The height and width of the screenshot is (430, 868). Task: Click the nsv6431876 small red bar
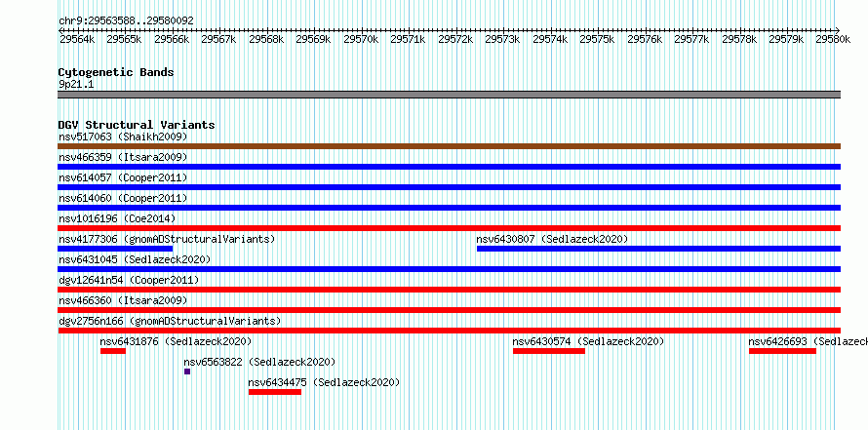pyautogui.click(x=113, y=351)
